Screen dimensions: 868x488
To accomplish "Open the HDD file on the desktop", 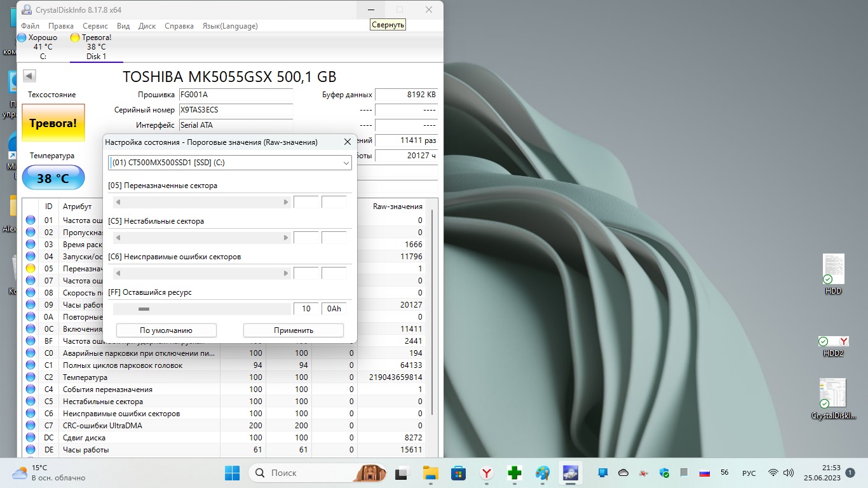I will [833, 274].
